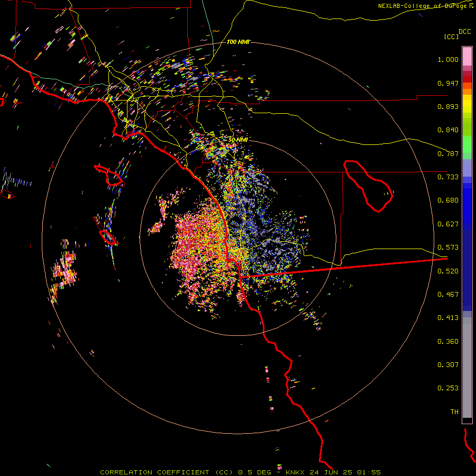Click the DCC product label
This screenshot has height=476, width=476.
coord(464,32)
